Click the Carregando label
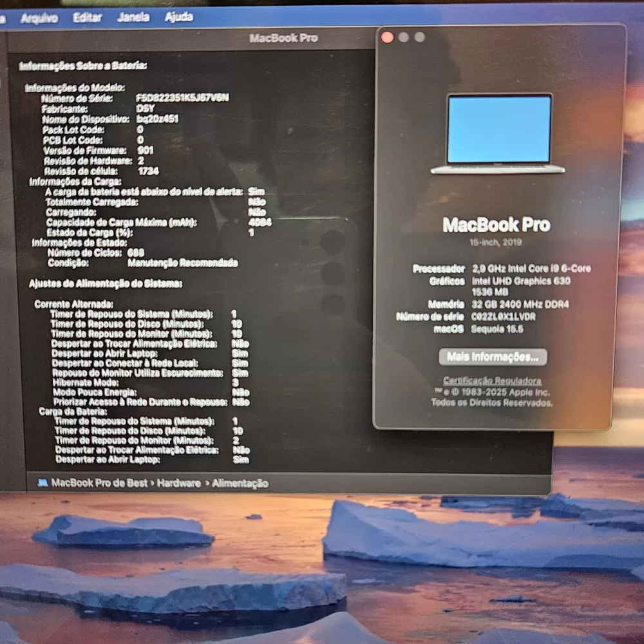This screenshot has height=644, width=644. (x=71, y=213)
